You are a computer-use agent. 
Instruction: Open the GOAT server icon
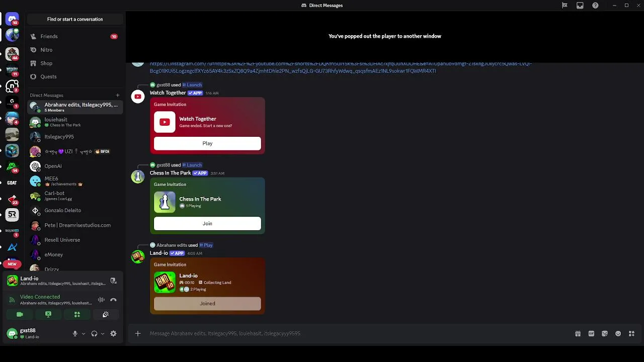pos(12,183)
